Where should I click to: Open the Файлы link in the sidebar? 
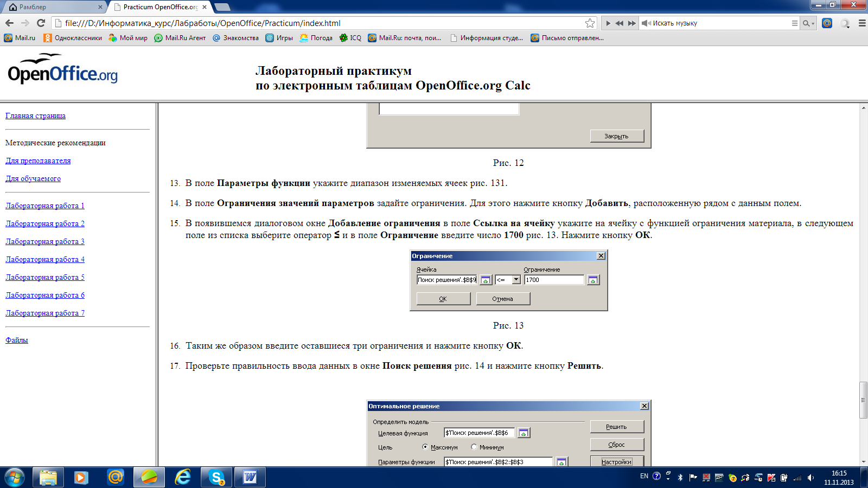17,340
